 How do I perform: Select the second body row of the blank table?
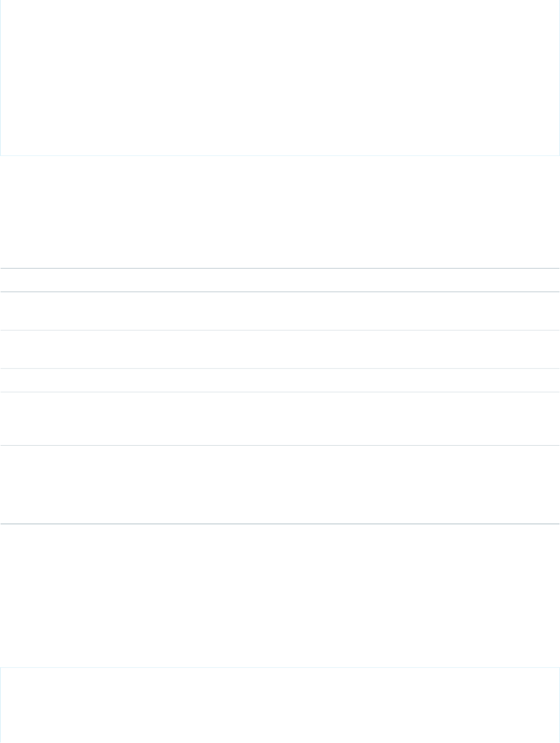click(280, 350)
